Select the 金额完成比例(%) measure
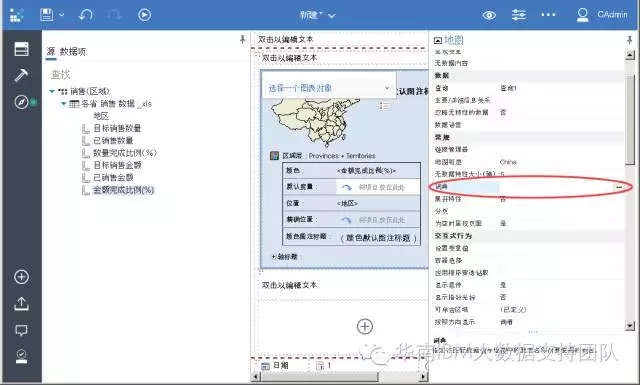Image resolution: width=640 pixels, height=385 pixels. pyautogui.click(x=123, y=190)
